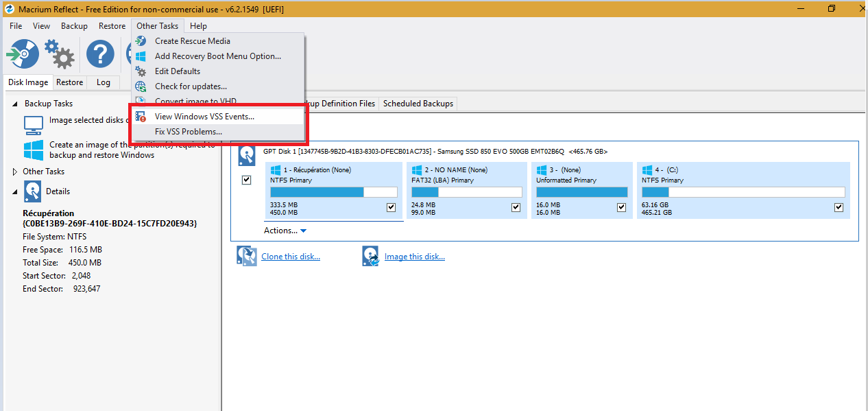Click the Windows flag on partition 4 (C:)
Screen dimensions: 868x411
pos(647,169)
